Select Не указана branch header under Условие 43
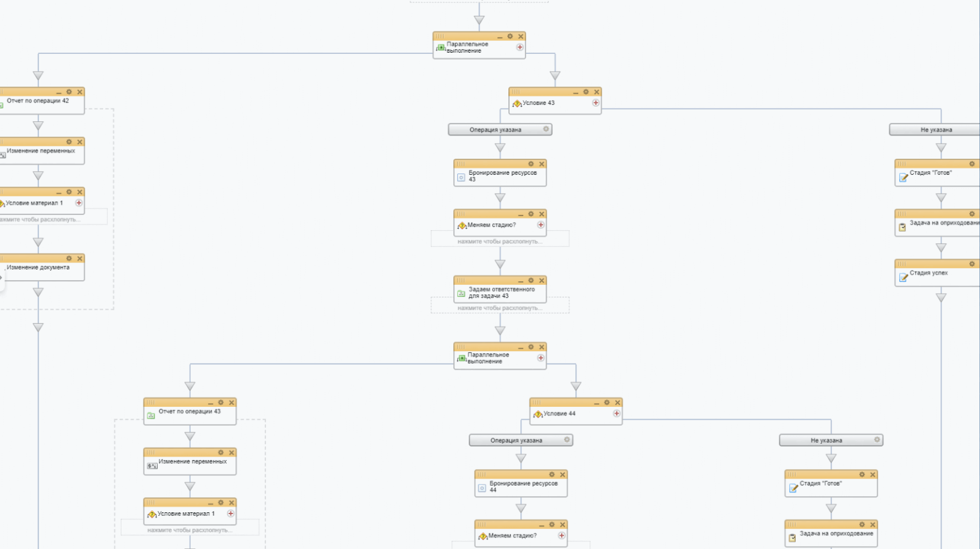Viewport: 980px width, 549px height. pos(935,130)
